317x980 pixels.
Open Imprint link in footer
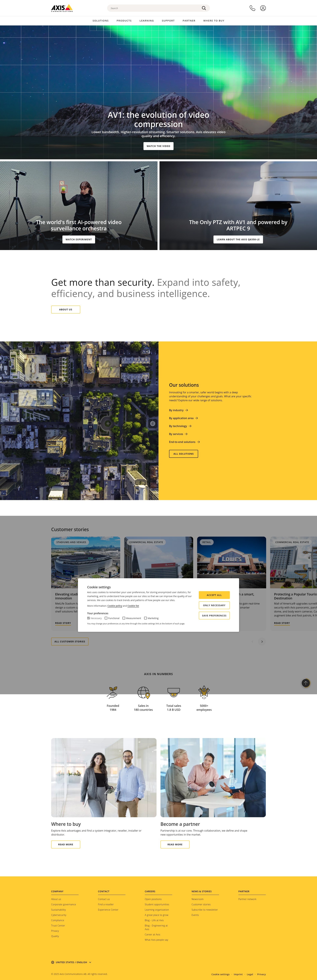pos(238,974)
